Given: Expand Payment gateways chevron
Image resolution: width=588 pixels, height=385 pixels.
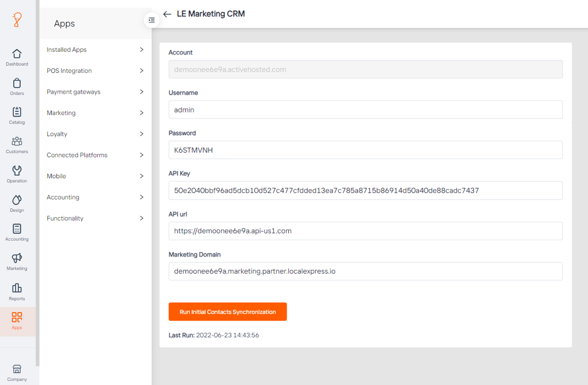Looking at the screenshot, I should (x=141, y=91).
